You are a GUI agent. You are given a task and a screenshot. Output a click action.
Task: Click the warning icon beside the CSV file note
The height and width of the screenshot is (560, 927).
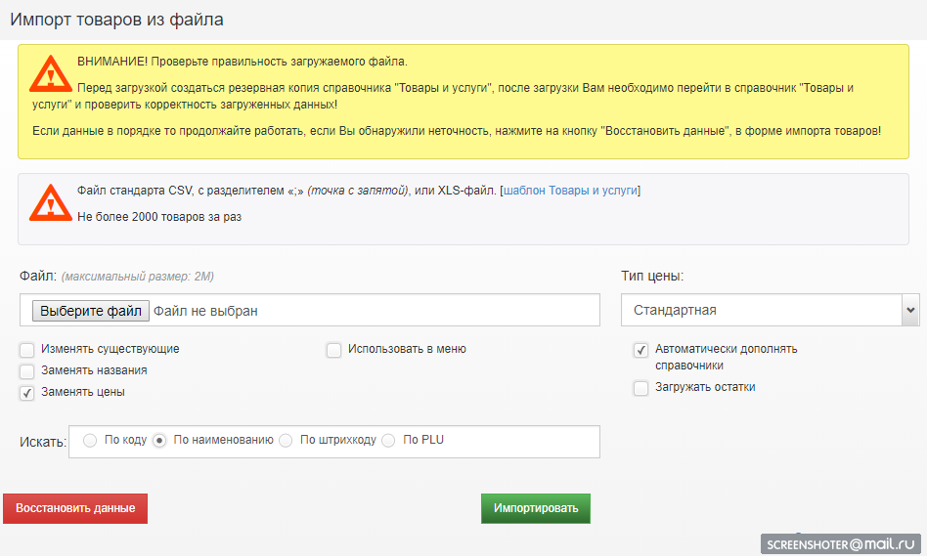coord(48,202)
